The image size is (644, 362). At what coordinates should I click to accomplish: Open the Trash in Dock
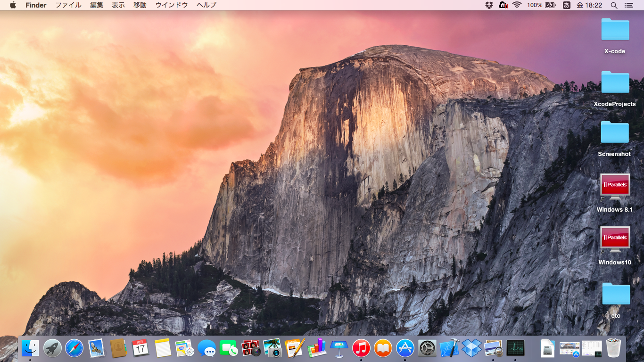click(x=613, y=348)
